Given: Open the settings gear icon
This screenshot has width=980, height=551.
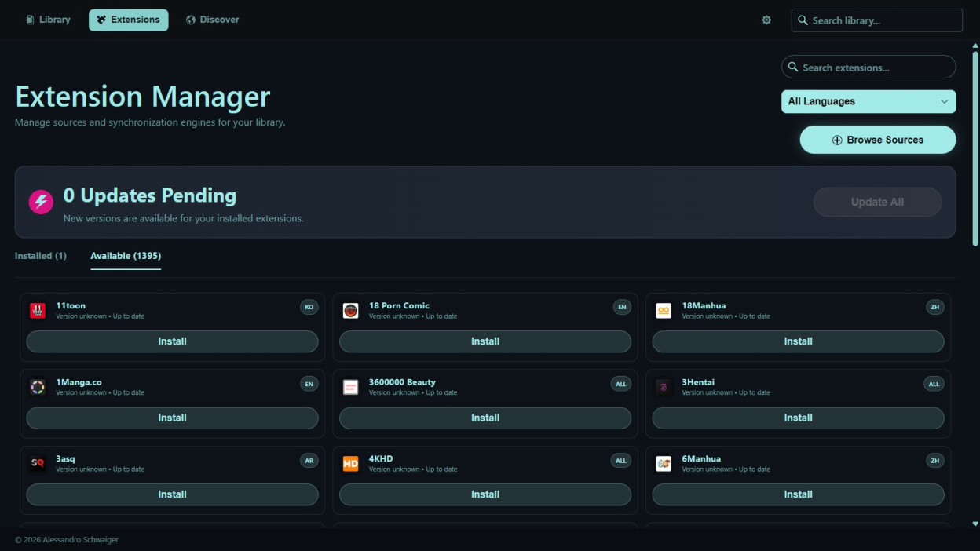Looking at the screenshot, I should [766, 20].
